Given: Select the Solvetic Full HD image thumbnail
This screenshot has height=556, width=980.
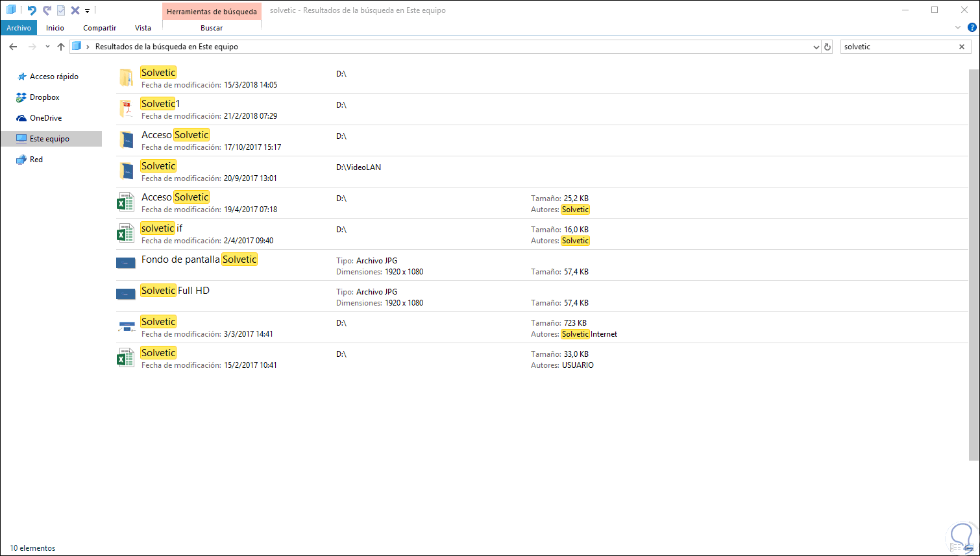Looking at the screenshot, I should coord(125,294).
